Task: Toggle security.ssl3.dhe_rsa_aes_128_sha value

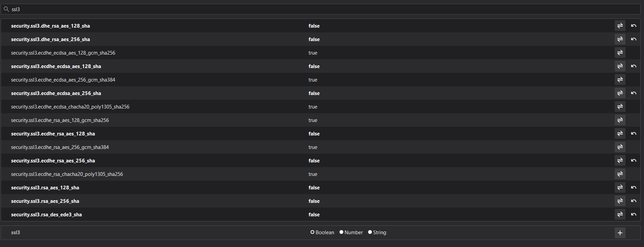Action: click(620, 26)
